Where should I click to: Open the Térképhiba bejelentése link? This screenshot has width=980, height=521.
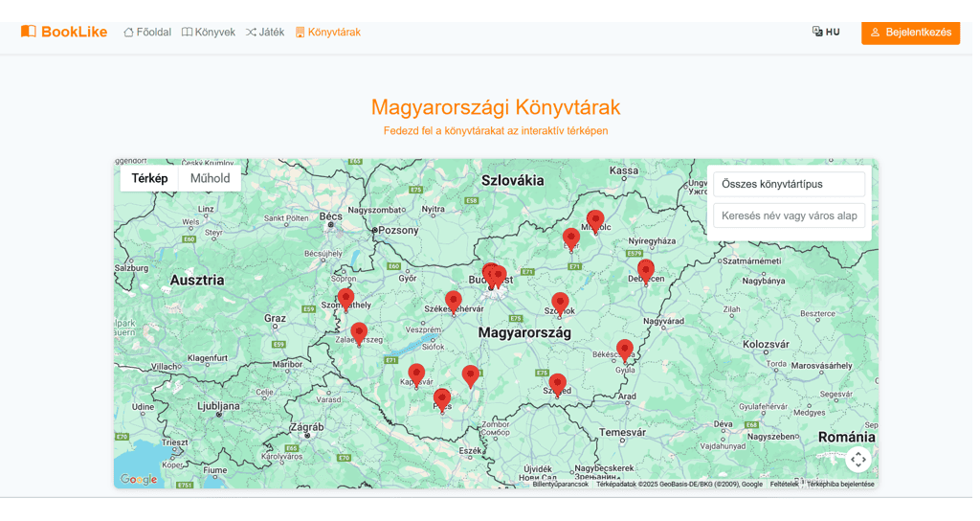tap(840, 485)
